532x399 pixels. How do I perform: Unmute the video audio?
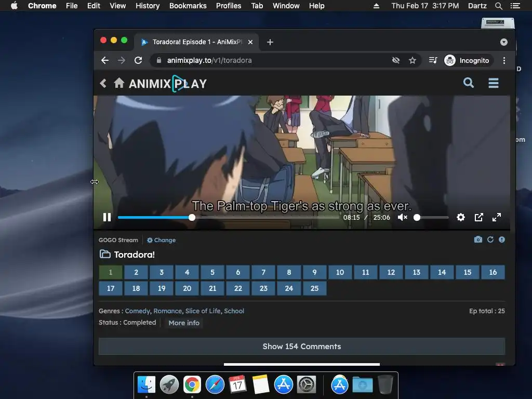point(402,217)
